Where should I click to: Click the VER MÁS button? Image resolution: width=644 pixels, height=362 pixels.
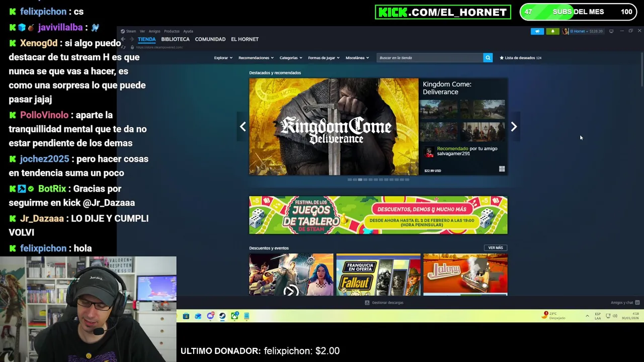pos(496,248)
